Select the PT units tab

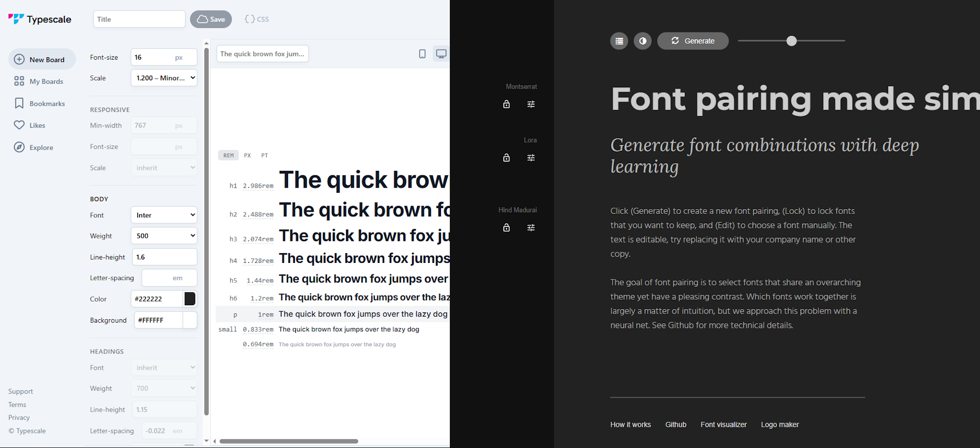(x=265, y=155)
